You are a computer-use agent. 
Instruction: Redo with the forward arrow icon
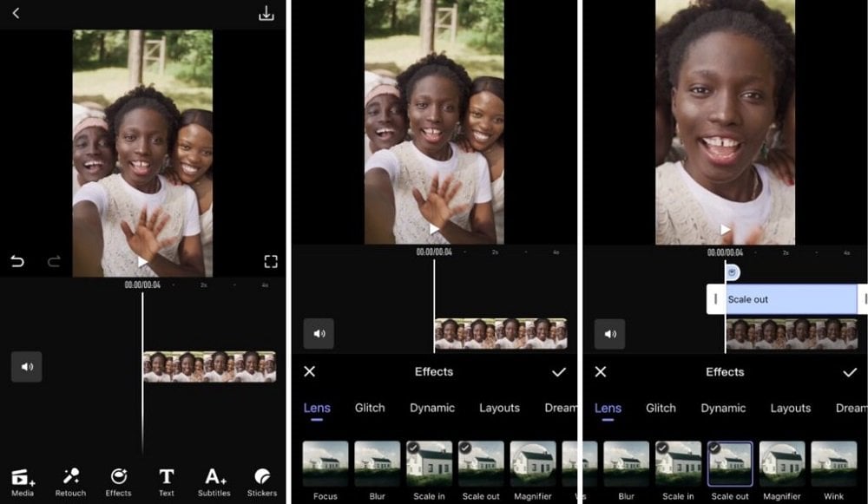tap(54, 261)
